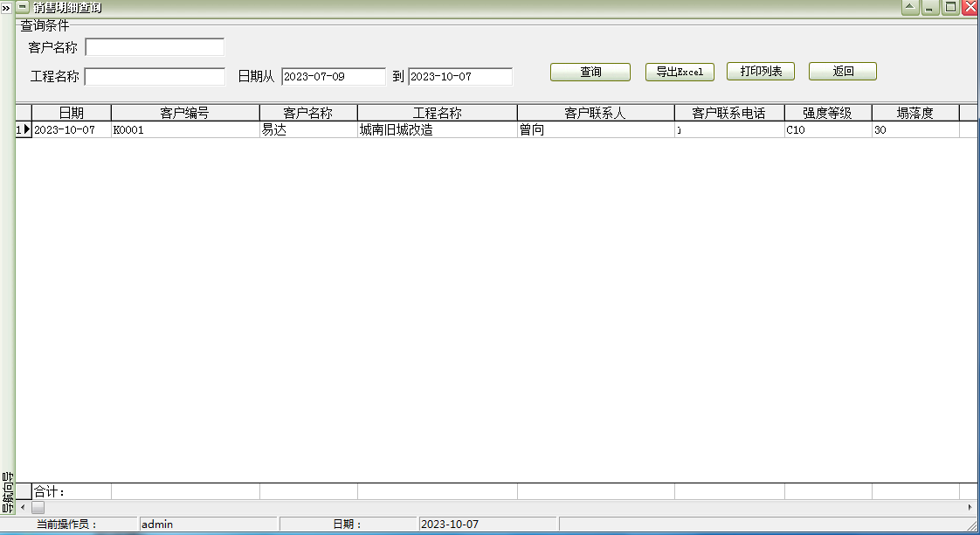Focus the 工程名称 input field
980x535 pixels.
pyautogui.click(x=155, y=77)
